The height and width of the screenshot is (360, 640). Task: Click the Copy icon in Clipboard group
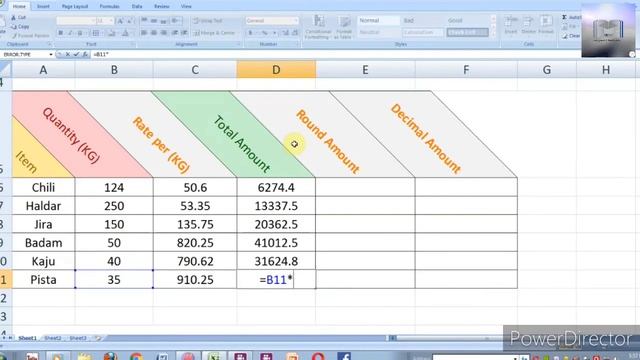click(x=13, y=27)
